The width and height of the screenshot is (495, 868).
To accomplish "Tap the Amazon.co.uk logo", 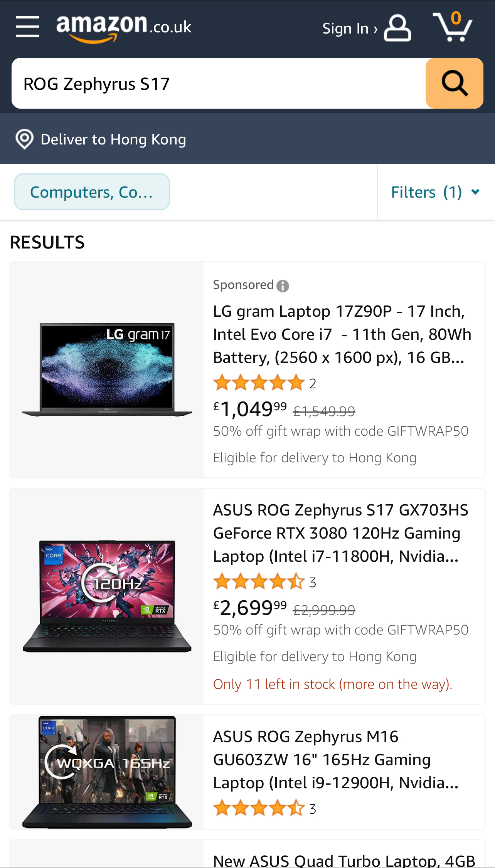I will pyautogui.click(x=124, y=27).
